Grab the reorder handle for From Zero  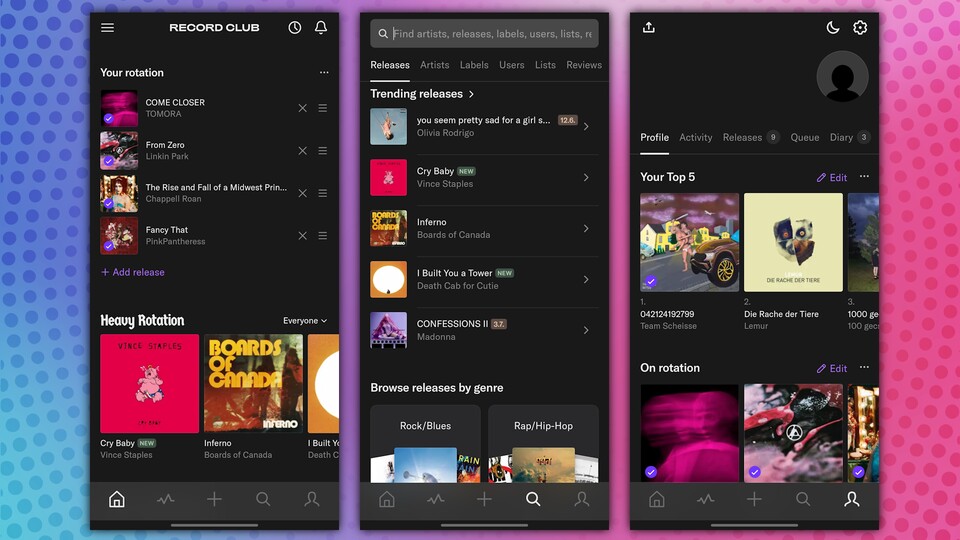tap(323, 151)
